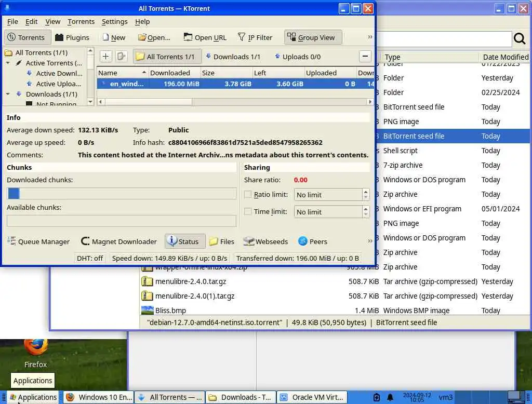Image resolution: width=532 pixels, height=404 pixels.
Task: Click the minus button to close tab
Action: (x=365, y=56)
